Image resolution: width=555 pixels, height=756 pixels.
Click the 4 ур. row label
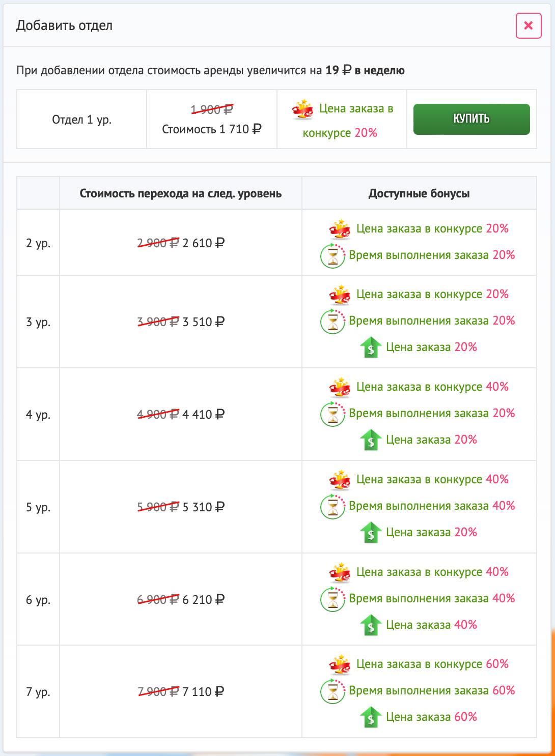pyautogui.click(x=38, y=415)
